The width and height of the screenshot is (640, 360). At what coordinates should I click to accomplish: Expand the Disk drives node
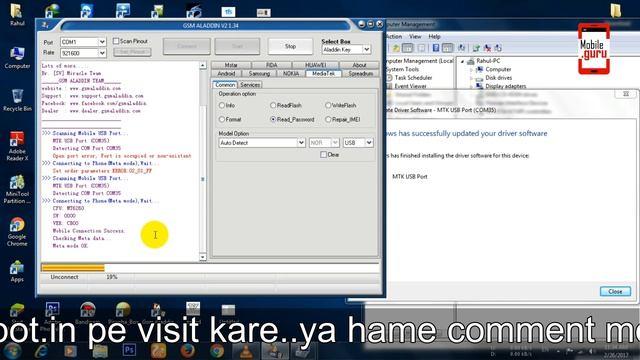[471, 78]
